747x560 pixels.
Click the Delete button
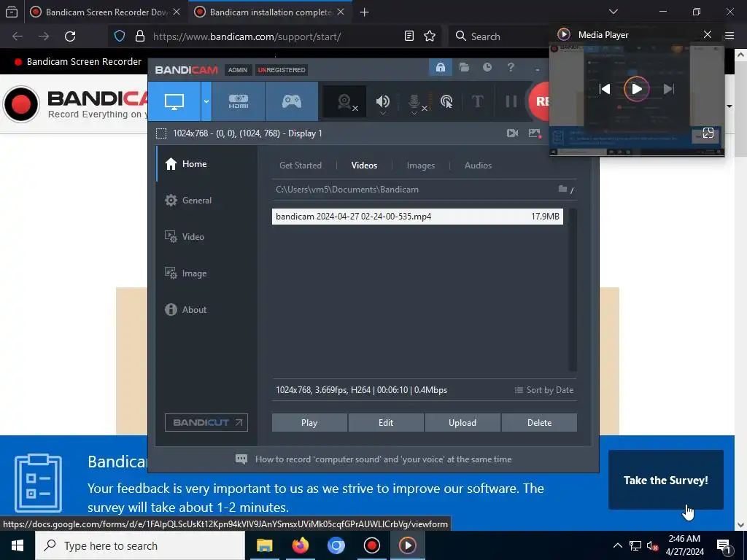coord(539,422)
